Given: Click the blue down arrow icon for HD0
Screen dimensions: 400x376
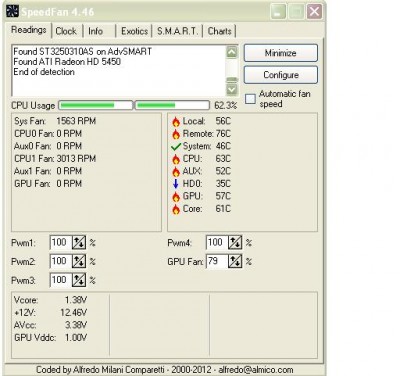Looking at the screenshot, I should point(176,184).
